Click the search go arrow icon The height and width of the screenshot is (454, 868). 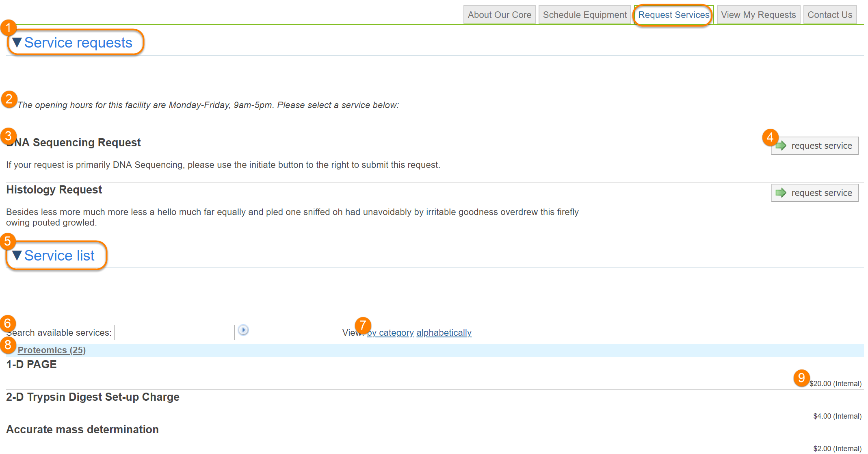[x=243, y=330]
